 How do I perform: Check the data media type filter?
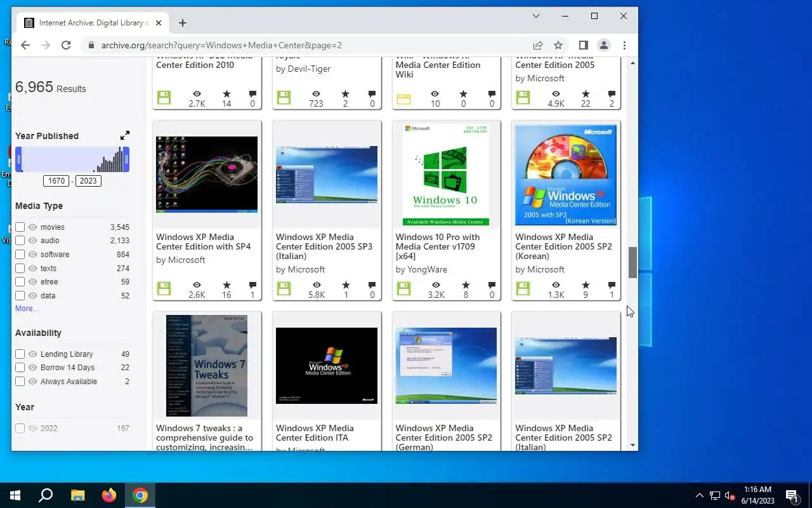click(20, 295)
